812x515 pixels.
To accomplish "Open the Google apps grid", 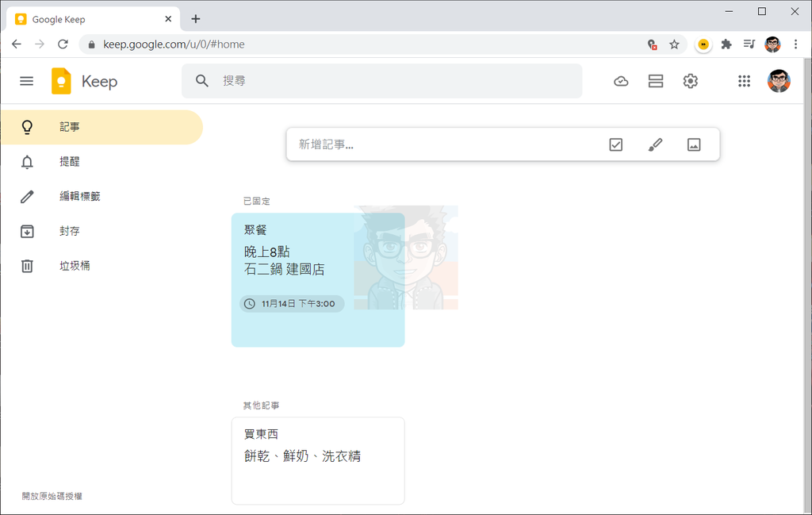I will click(x=744, y=81).
